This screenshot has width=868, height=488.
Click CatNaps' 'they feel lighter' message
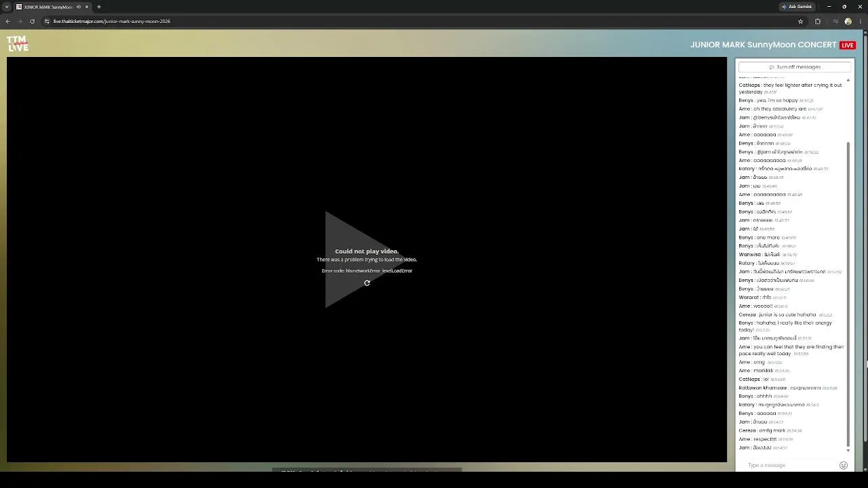point(790,88)
